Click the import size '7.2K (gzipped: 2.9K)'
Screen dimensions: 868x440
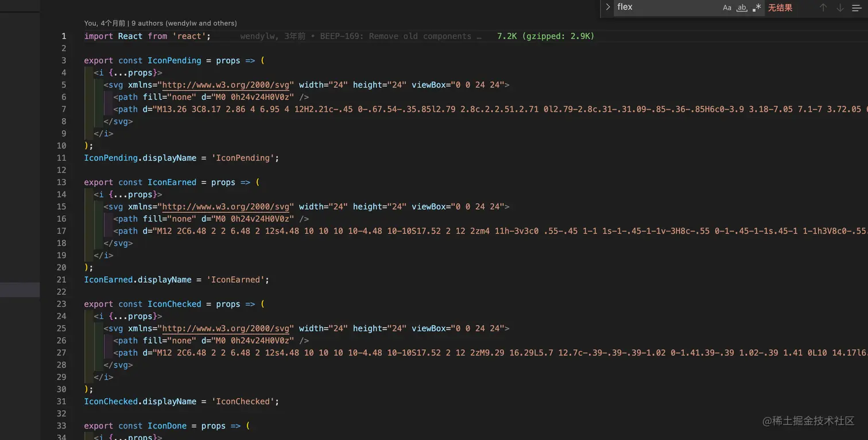coord(545,36)
